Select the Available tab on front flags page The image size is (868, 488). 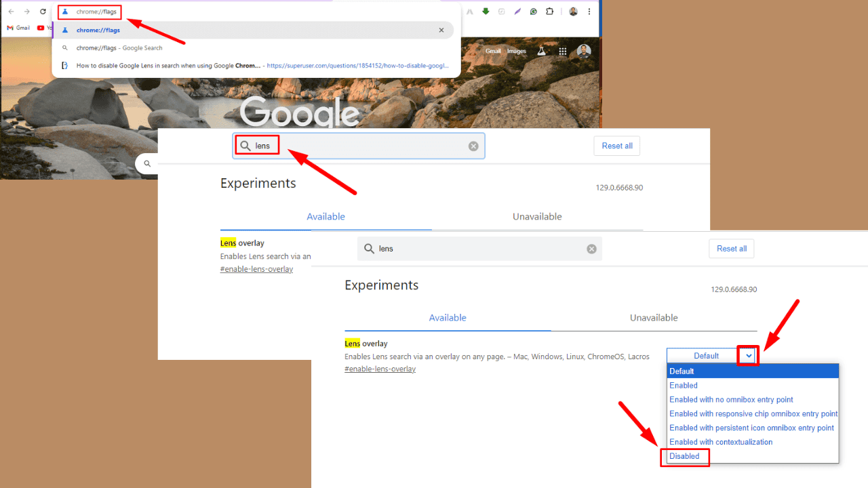[448, 318]
